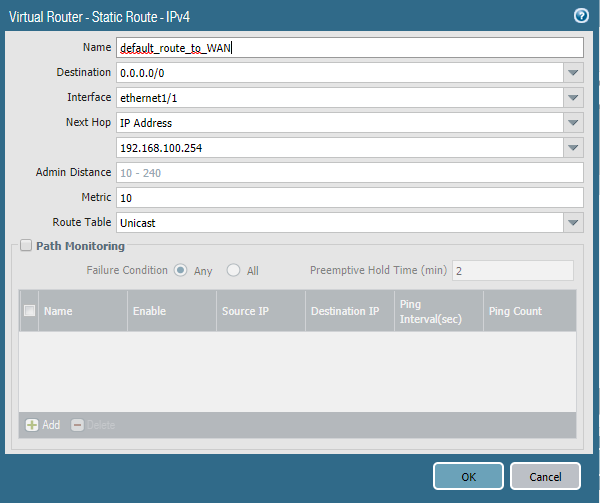Click the Enable column header

point(172,311)
